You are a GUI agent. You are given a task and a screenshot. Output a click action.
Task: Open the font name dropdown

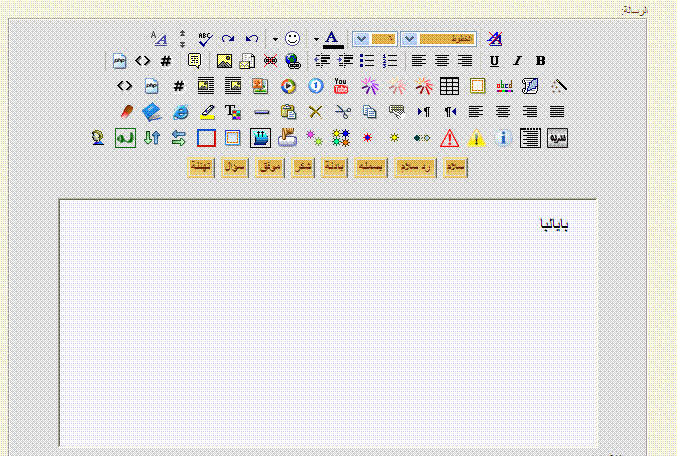[x=409, y=39]
